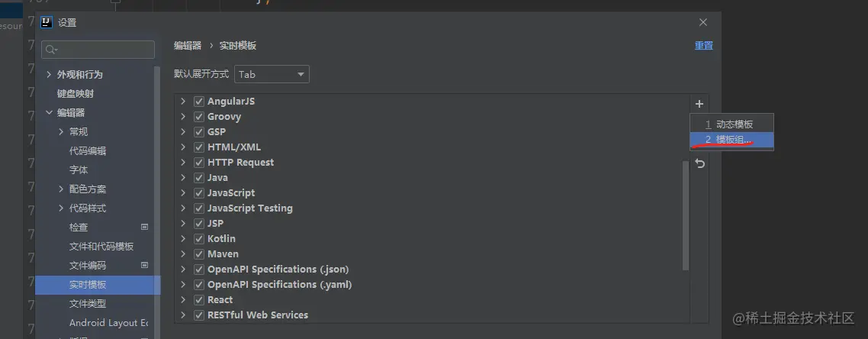The image size is (868, 339).
Task: Select the JSP group row
Action: click(x=432, y=224)
